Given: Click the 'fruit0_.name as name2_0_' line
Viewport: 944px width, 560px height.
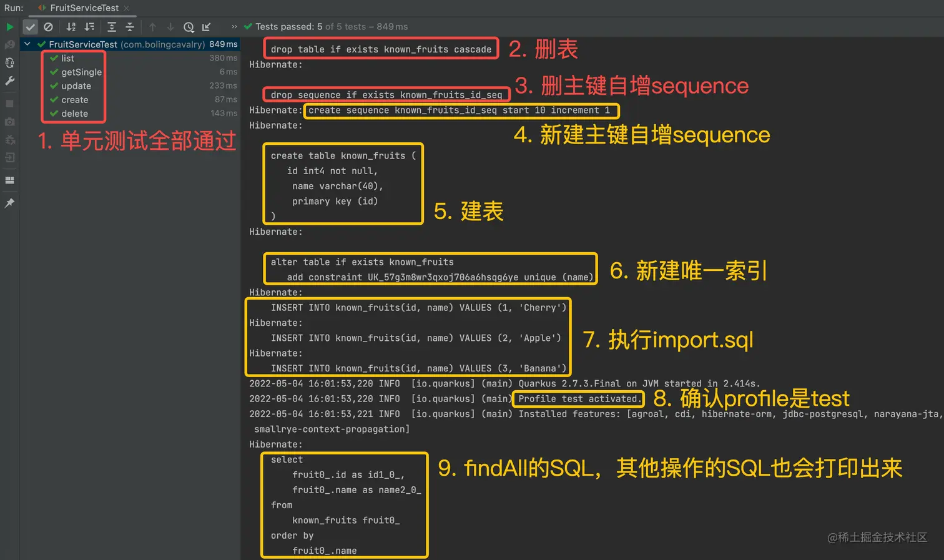Looking at the screenshot, I should click(x=356, y=490).
